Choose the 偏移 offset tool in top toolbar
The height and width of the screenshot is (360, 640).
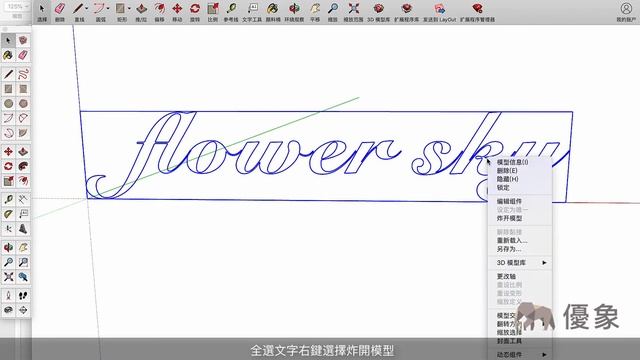(160, 12)
